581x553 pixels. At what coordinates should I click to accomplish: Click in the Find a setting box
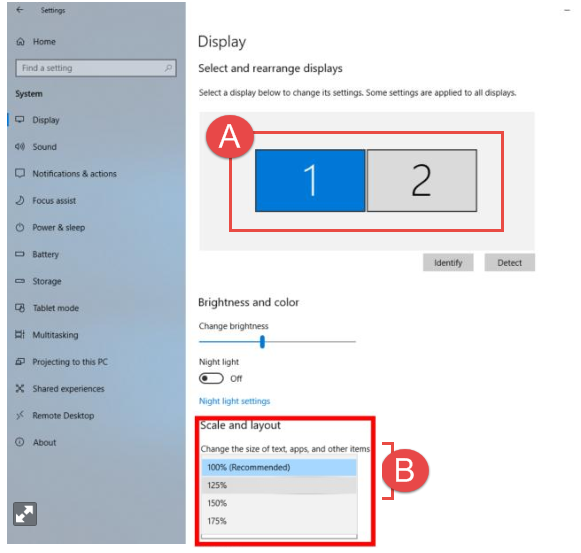96,68
